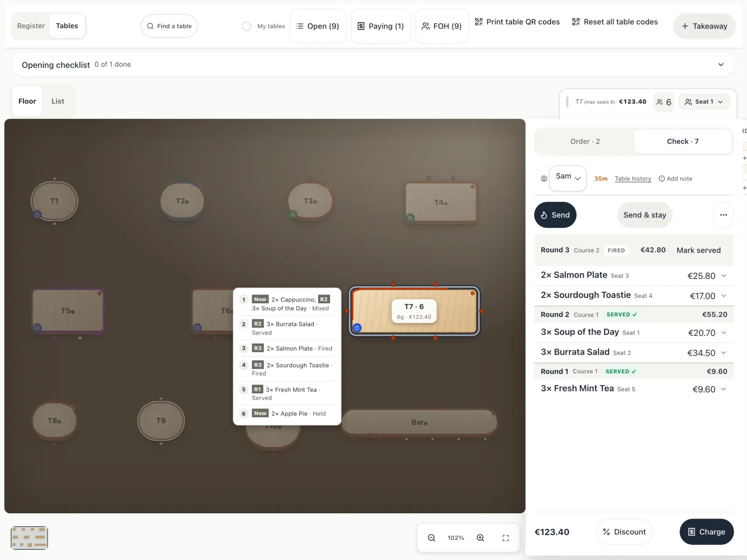This screenshot has height=560, width=747.
Task: Expand the Fresh Mint Tea line chevron
Action: coord(724,389)
